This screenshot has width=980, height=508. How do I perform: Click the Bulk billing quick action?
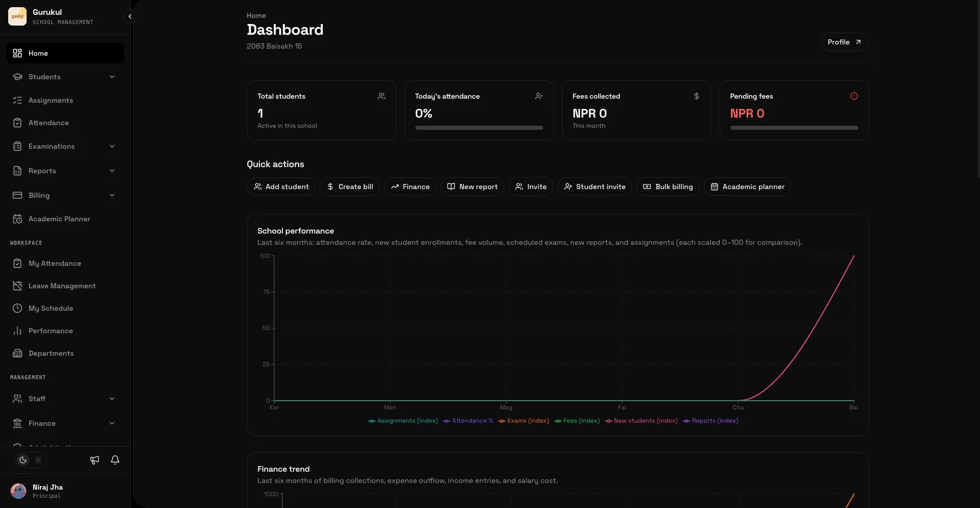(x=668, y=187)
